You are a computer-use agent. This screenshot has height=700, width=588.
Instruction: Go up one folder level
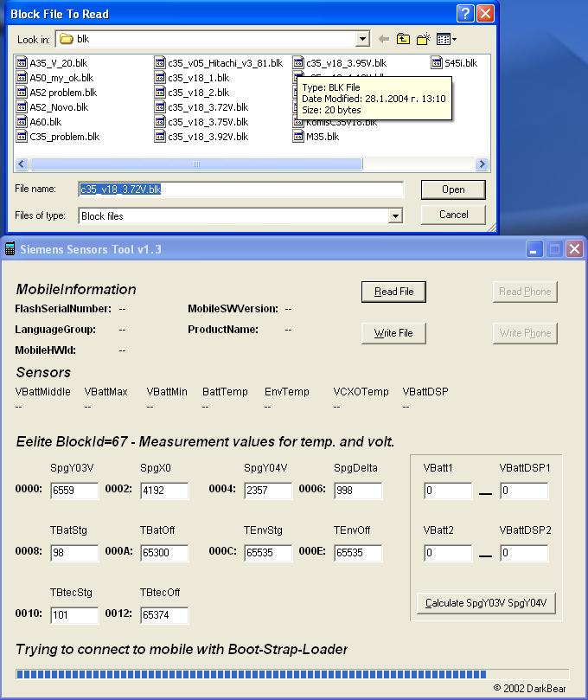click(x=403, y=39)
